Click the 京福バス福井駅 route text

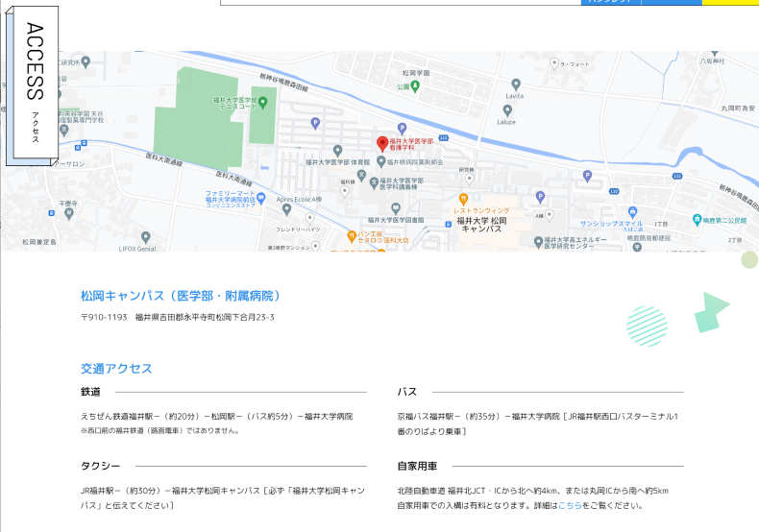click(x=538, y=423)
